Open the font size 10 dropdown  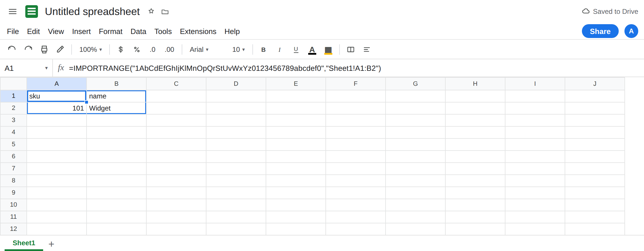coord(239,50)
